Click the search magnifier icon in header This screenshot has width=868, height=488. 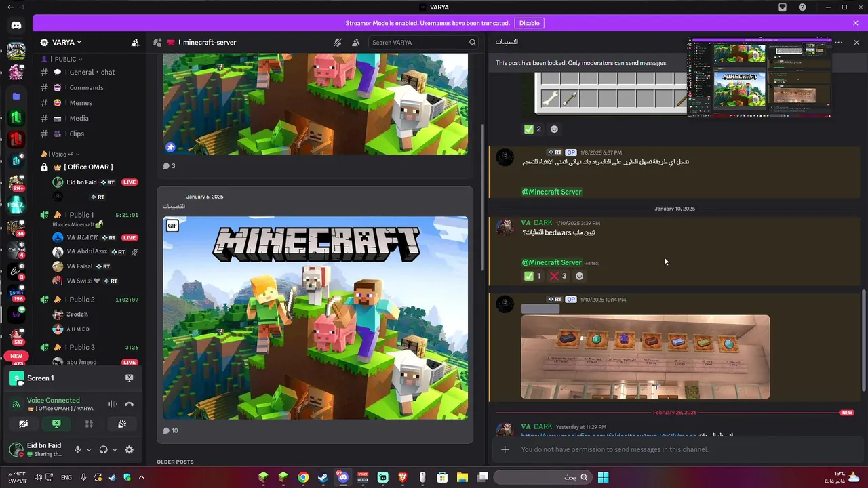pos(473,42)
